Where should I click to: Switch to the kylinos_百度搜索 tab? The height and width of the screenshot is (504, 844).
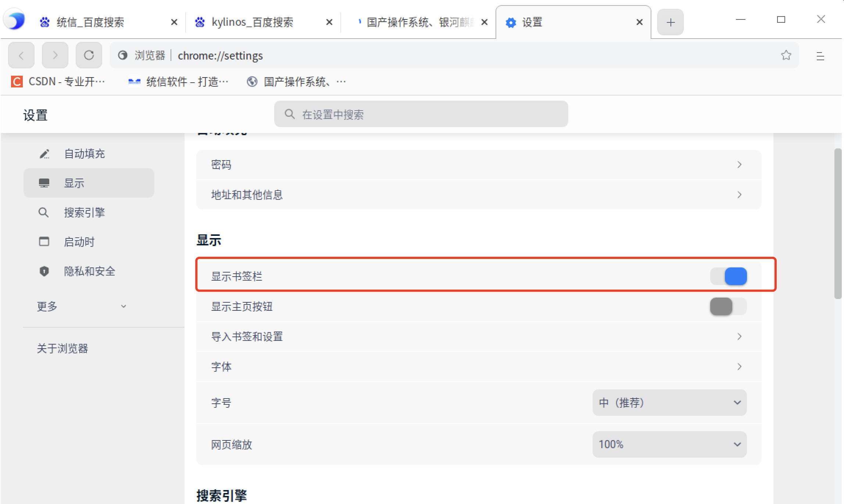click(264, 22)
